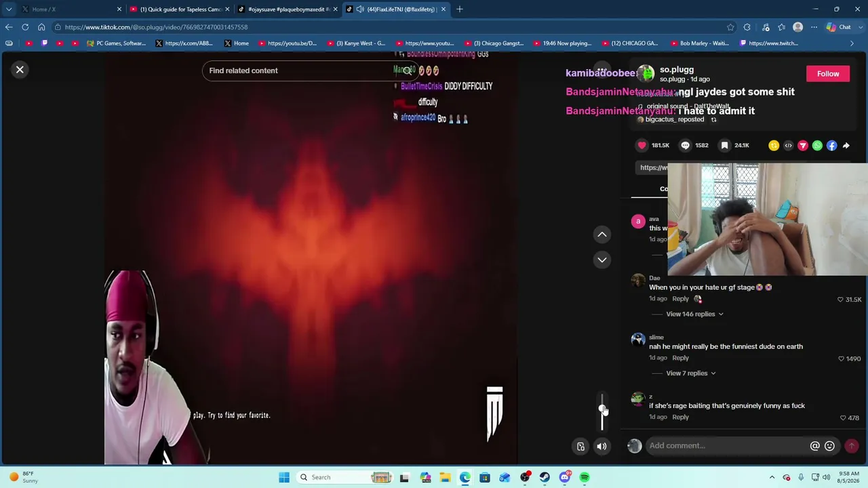Click the original sound - DaltTheWalt link

click(688, 106)
